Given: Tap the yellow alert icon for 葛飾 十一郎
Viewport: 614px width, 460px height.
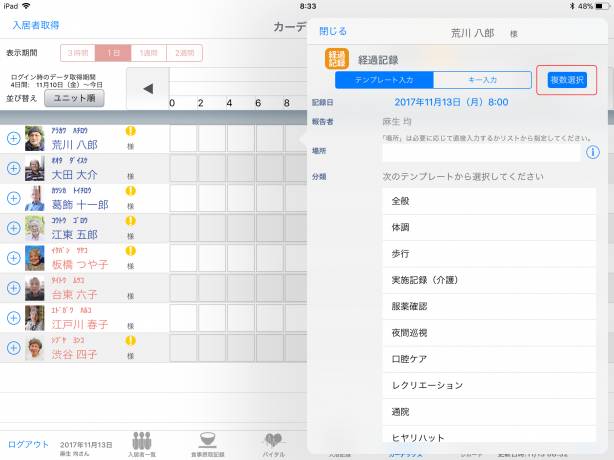Looking at the screenshot, I should coord(130,191).
